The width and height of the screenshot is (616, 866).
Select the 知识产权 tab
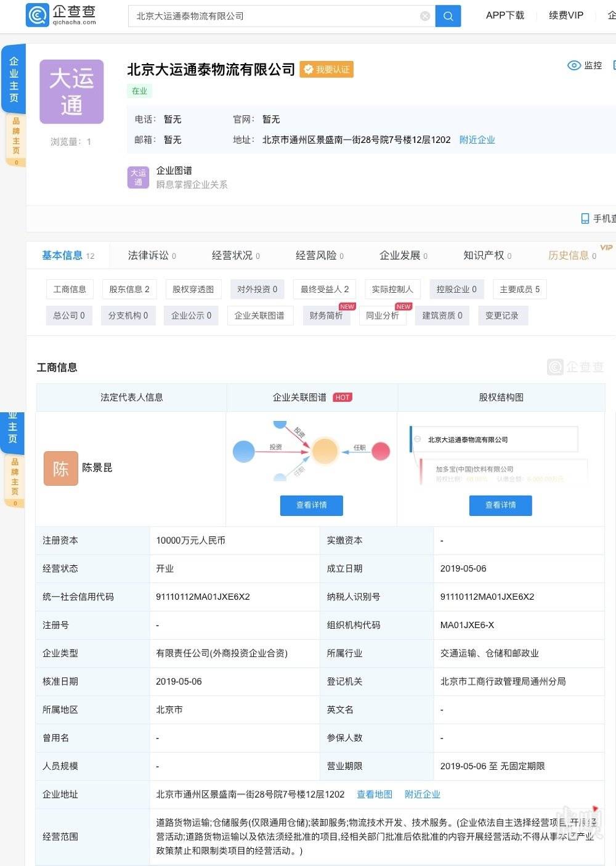[487, 255]
